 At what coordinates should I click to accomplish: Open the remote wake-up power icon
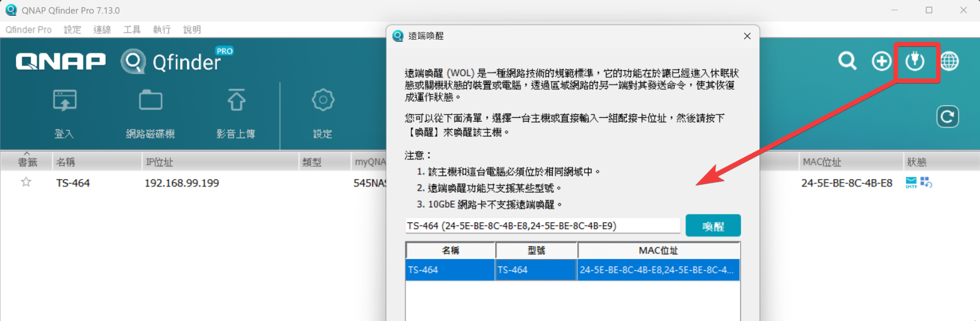(915, 61)
